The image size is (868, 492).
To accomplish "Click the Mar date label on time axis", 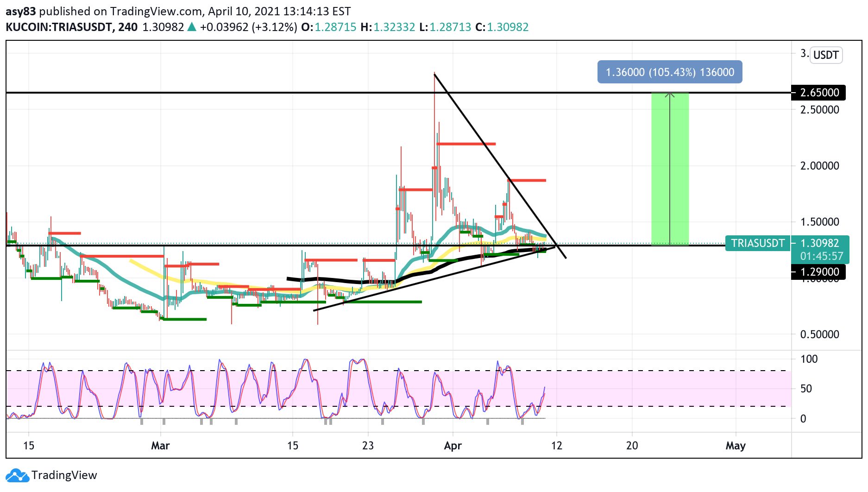I will [160, 446].
